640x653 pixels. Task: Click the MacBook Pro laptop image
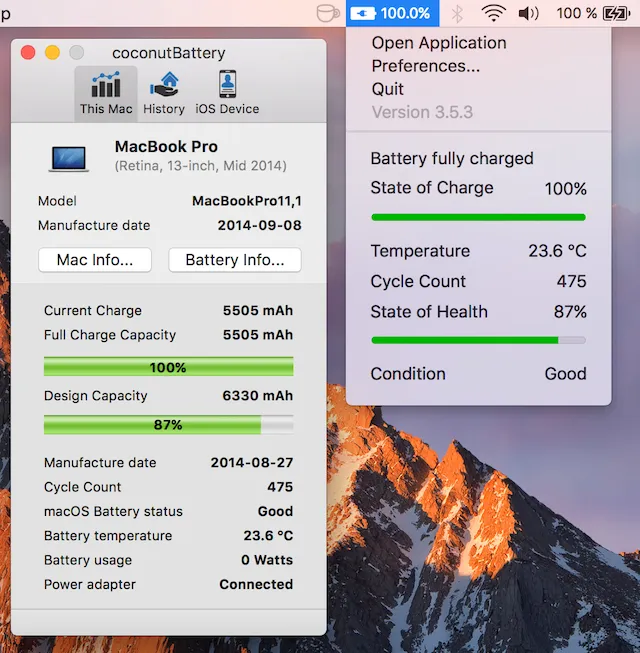69,159
